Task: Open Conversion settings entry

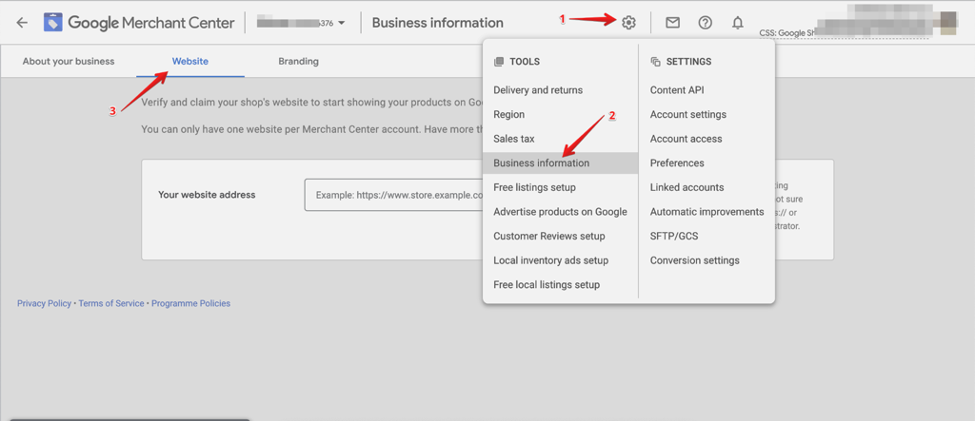Action: 695,260
